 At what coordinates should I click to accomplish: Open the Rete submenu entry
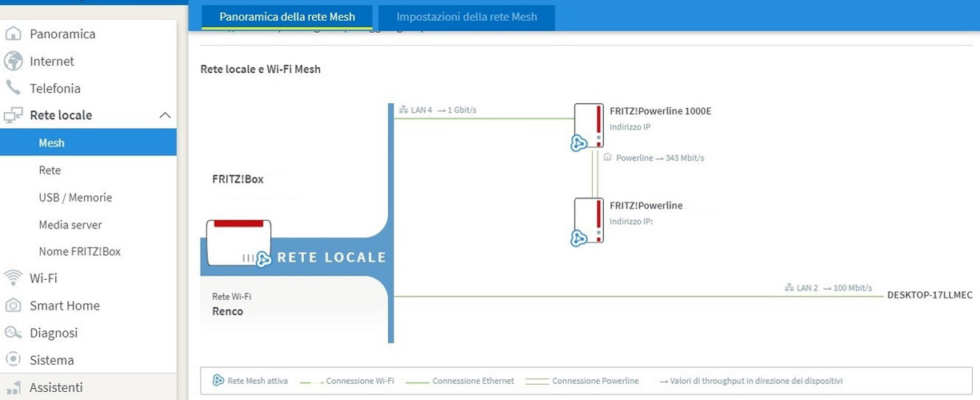50,170
